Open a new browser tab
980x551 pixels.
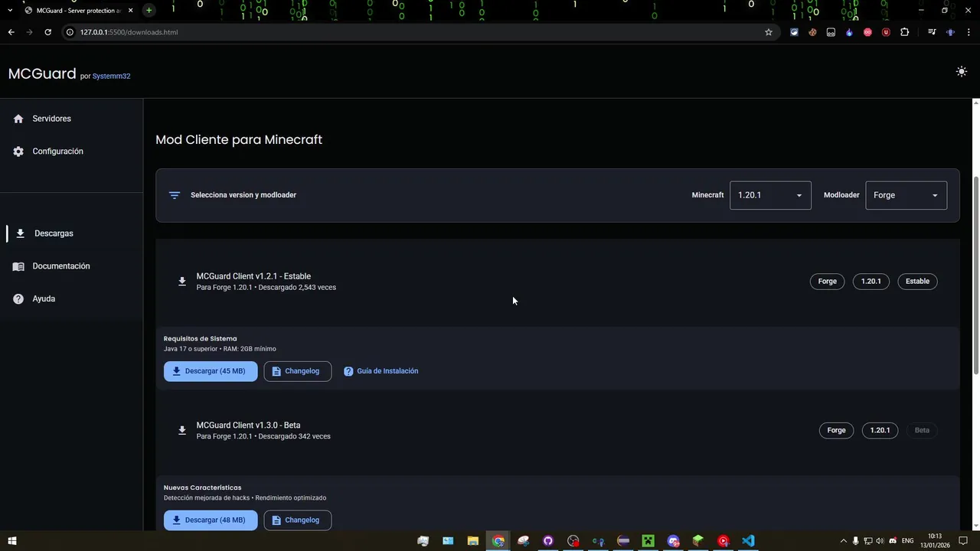pyautogui.click(x=149, y=10)
